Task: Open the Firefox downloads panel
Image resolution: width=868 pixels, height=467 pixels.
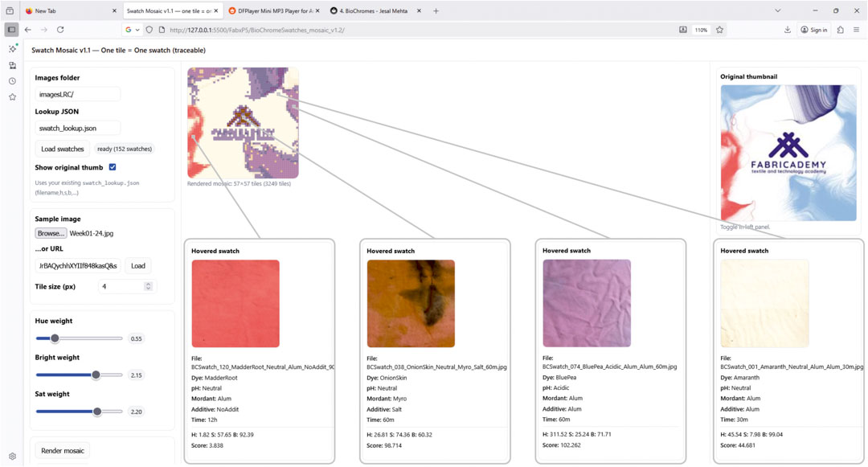Action: [787, 30]
